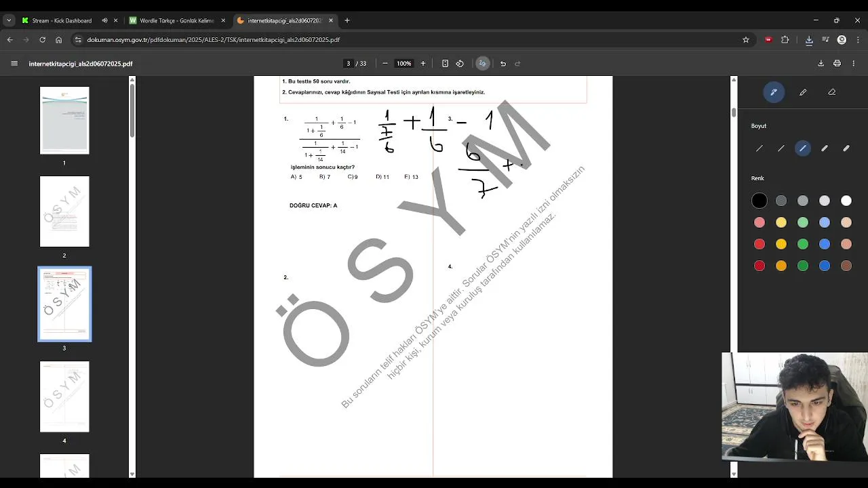Go to the browser home page

(x=58, y=40)
